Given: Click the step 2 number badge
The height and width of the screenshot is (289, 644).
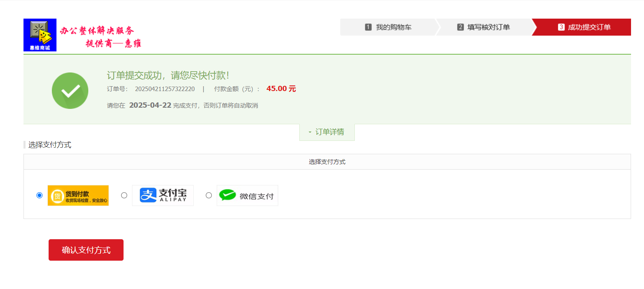Looking at the screenshot, I should [x=461, y=27].
